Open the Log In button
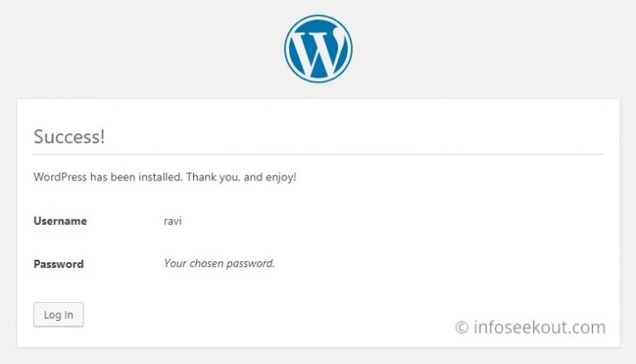636x364 pixels. [59, 314]
